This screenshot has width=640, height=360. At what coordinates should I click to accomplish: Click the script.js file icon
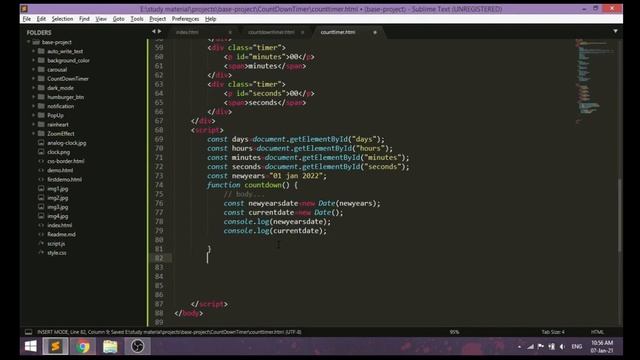pos(41,243)
